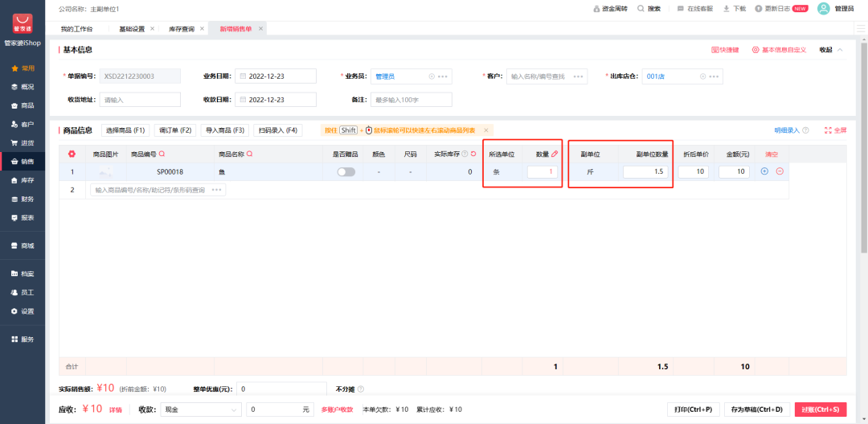
Task: Open the 收款 现金 payment method dropdown
Action: pyautogui.click(x=201, y=410)
